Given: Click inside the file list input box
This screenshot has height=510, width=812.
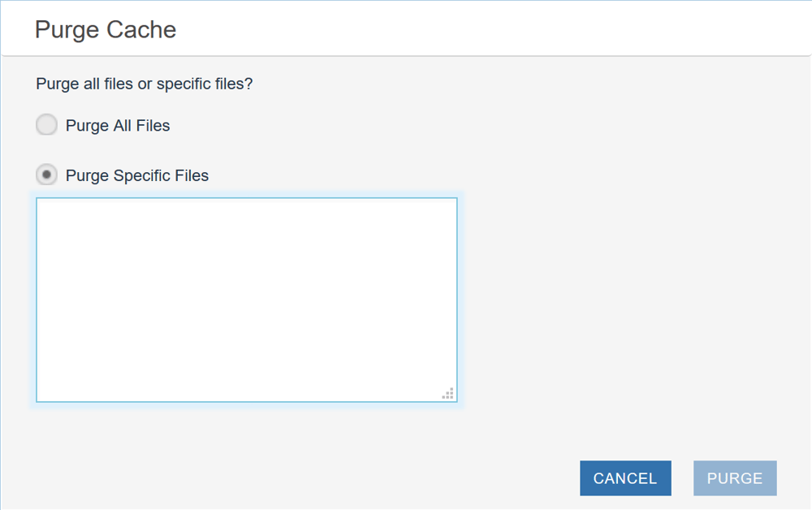Looking at the screenshot, I should point(246,299).
